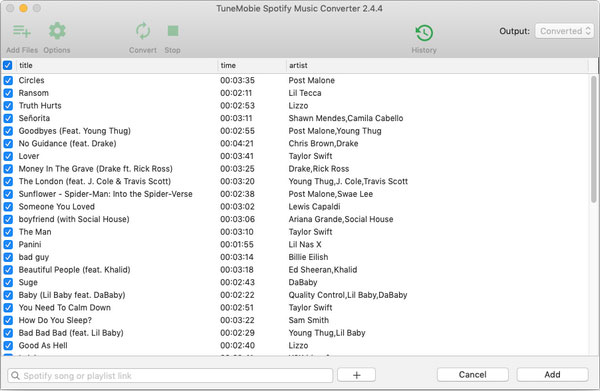Click the time 00:01:55
600x391 pixels.
[x=237, y=244]
